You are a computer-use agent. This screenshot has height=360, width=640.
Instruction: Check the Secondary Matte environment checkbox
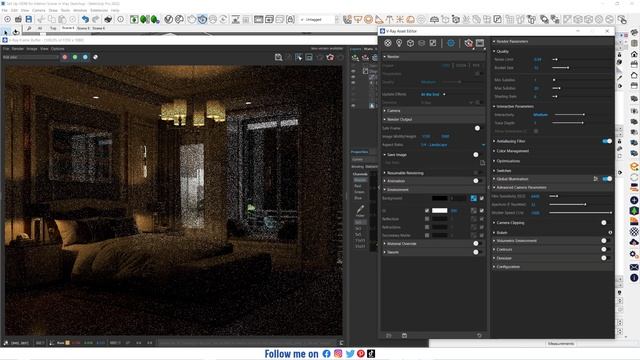click(x=427, y=236)
